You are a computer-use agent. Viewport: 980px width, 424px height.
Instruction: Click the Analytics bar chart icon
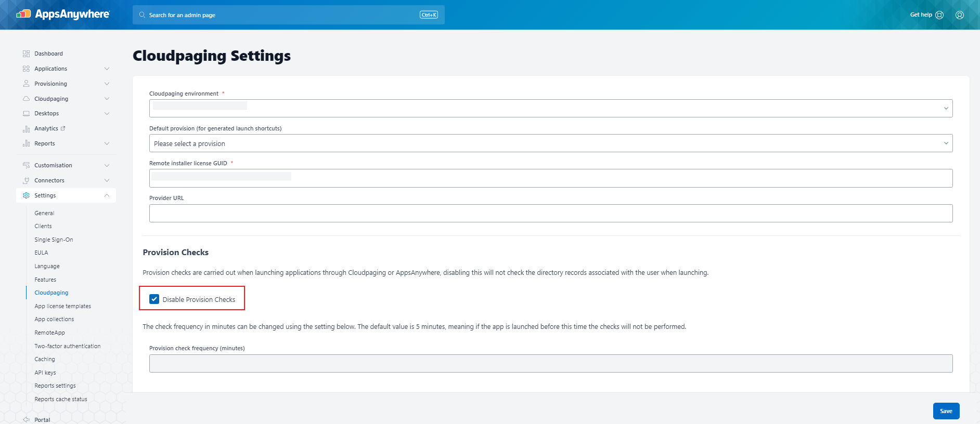(26, 129)
